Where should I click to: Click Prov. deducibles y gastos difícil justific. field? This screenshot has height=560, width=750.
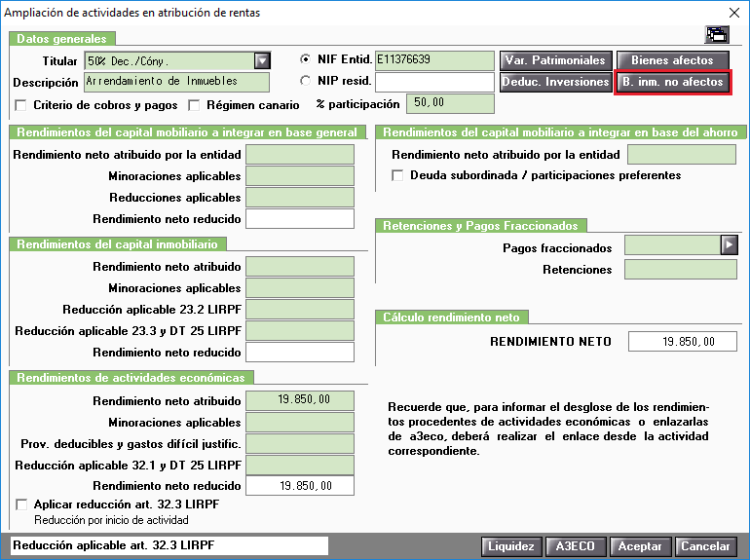(300, 444)
